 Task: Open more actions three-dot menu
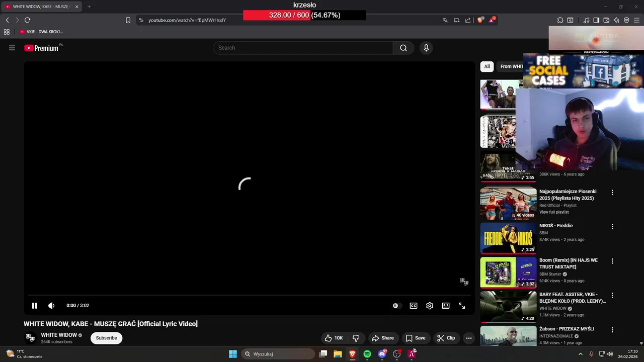tap(469, 338)
